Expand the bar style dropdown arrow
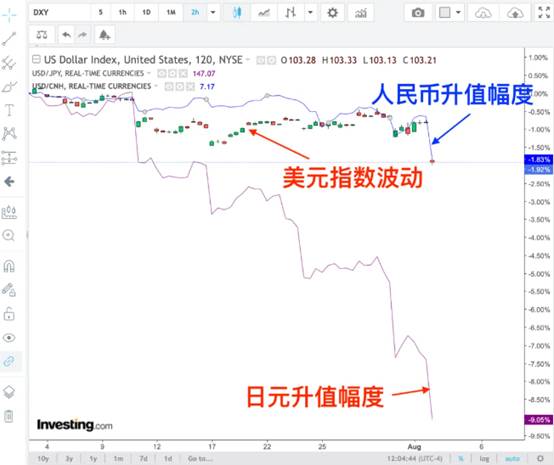The image size is (554, 465). pyautogui.click(x=310, y=13)
